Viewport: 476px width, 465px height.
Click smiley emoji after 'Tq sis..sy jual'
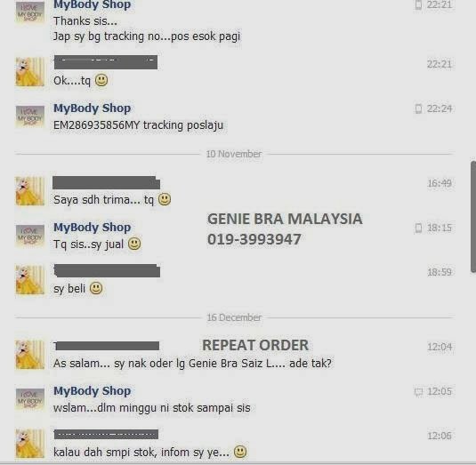pyautogui.click(x=134, y=244)
